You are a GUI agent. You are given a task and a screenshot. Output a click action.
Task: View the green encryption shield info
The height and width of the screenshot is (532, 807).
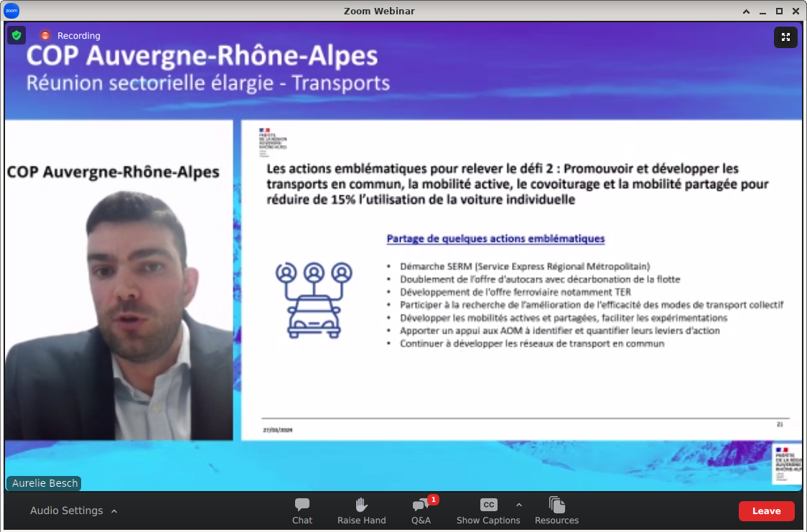(x=17, y=35)
